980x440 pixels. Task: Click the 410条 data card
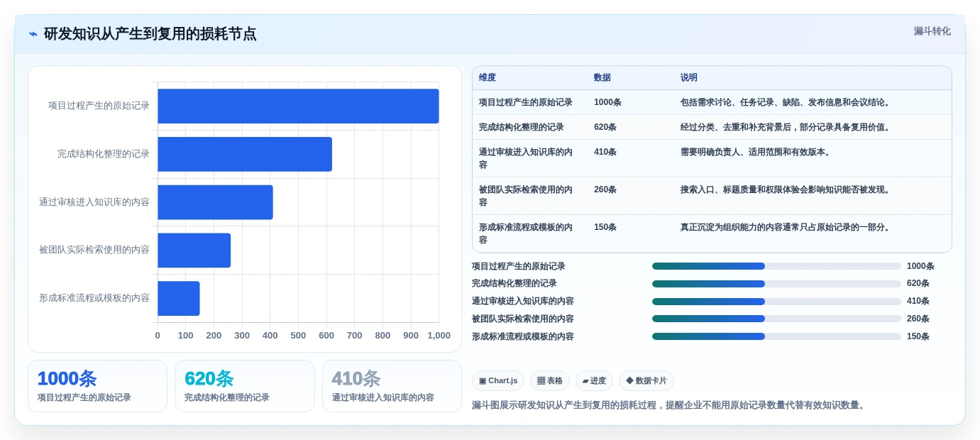tap(392, 386)
